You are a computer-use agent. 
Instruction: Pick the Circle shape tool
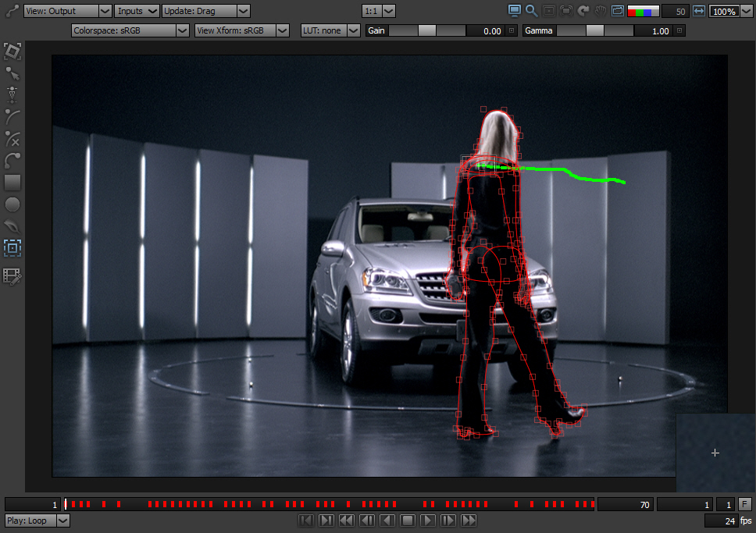click(x=12, y=204)
